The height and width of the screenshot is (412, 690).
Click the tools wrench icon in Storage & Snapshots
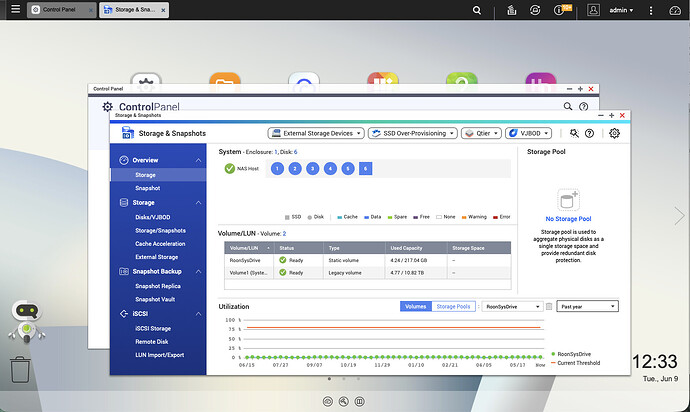[x=574, y=133]
